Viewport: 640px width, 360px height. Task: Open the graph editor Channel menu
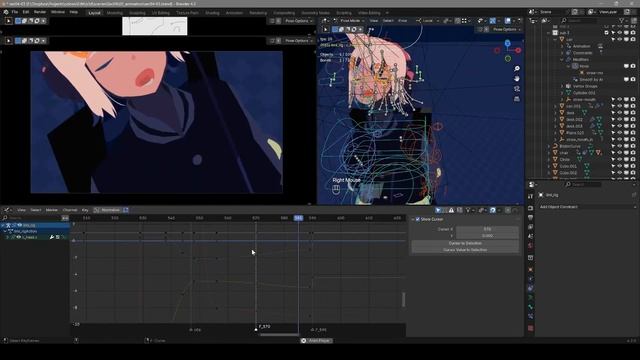70,210
